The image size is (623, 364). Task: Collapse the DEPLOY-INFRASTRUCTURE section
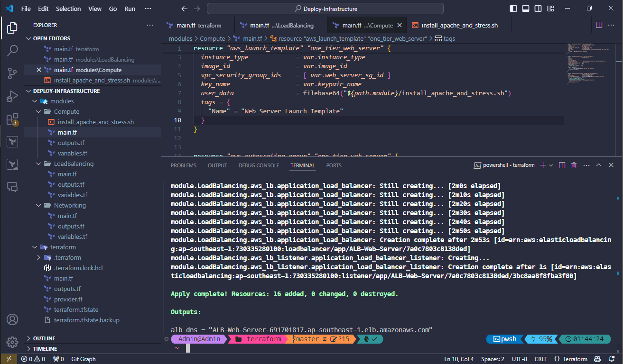pos(93,91)
